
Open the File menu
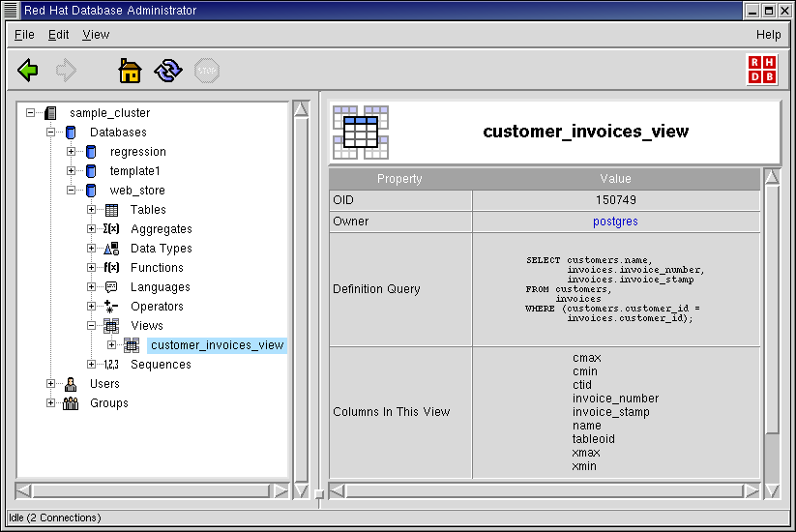point(24,35)
